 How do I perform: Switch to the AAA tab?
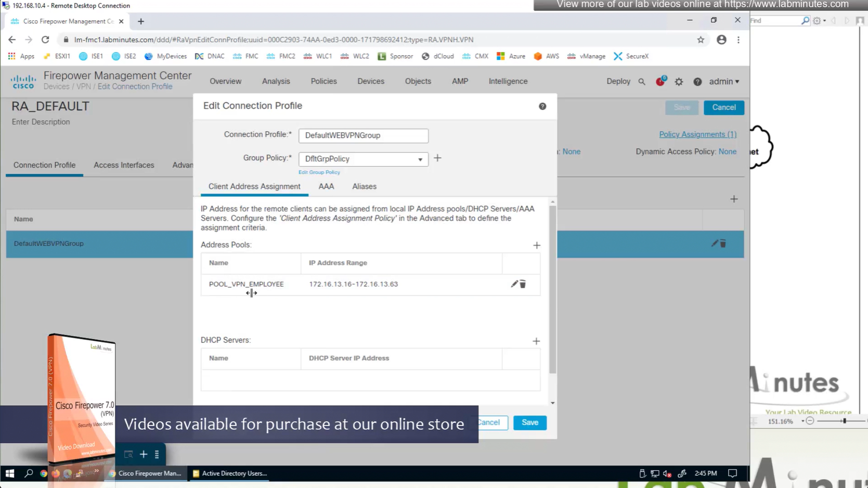326,186
